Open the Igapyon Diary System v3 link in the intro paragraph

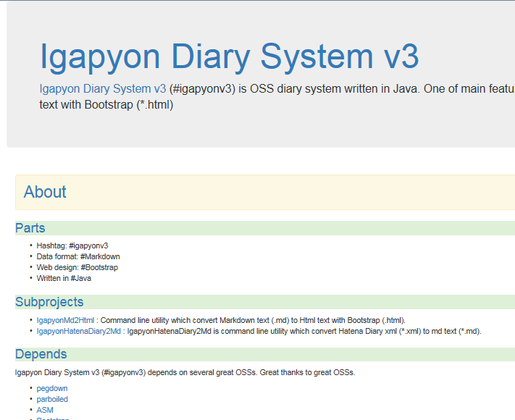click(x=103, y=89)
